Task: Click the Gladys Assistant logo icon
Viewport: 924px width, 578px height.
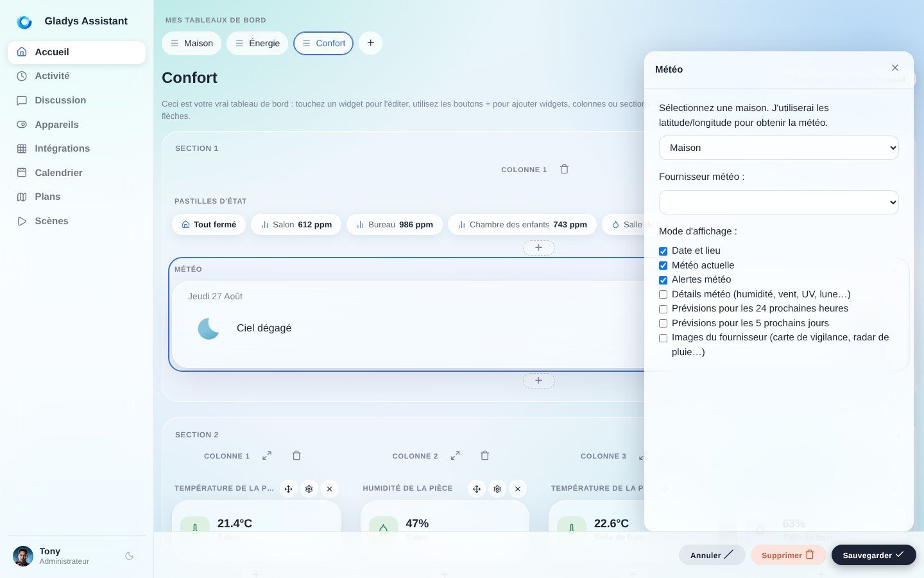Action: point(24,22)
